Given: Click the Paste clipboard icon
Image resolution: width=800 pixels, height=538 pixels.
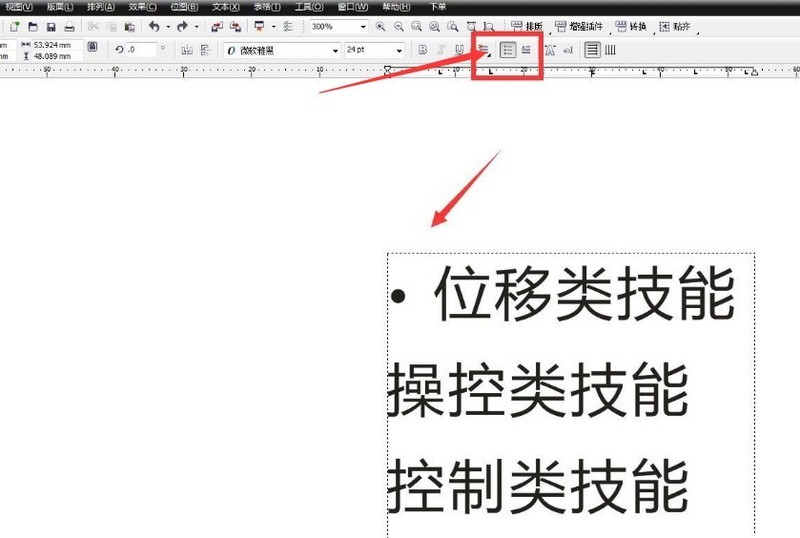Looking at the screenshot, I should (130, 27).
